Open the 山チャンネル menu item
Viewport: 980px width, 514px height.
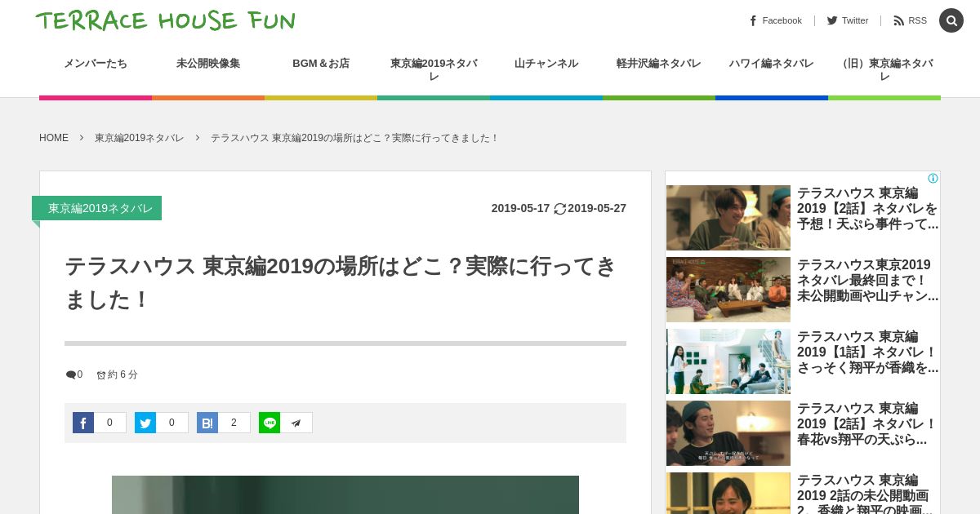coord(546,69)
